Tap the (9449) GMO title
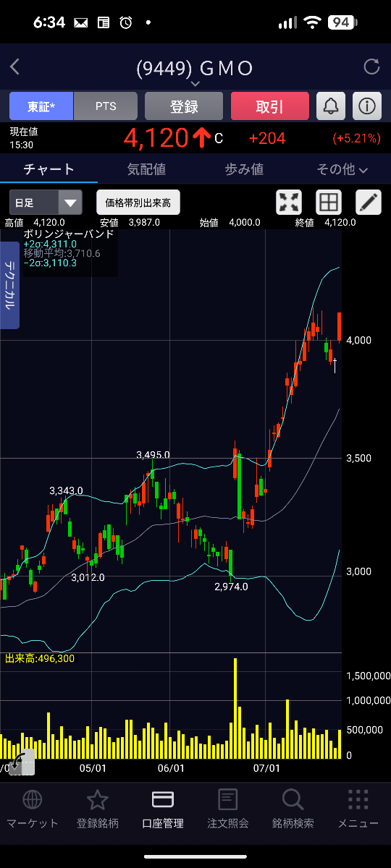 click(195, 69)
